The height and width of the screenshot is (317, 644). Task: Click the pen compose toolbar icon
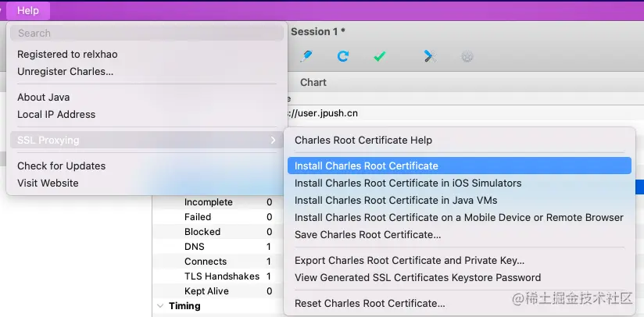[x=306, y=55]
